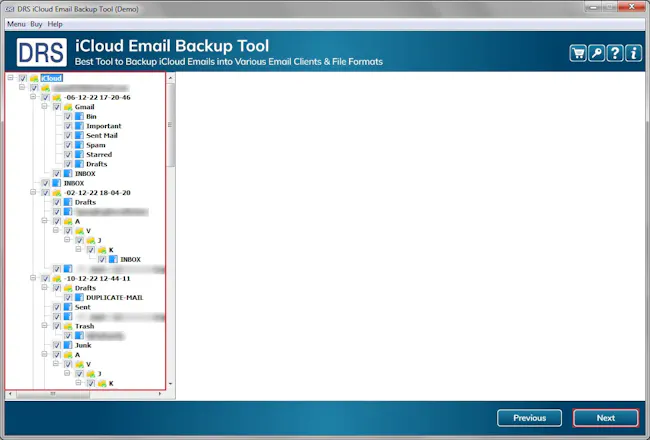Click the Gmail folder icon
The width and height of the screenshot is (650, 440).
pyautogui.click(x=68, y=107)
